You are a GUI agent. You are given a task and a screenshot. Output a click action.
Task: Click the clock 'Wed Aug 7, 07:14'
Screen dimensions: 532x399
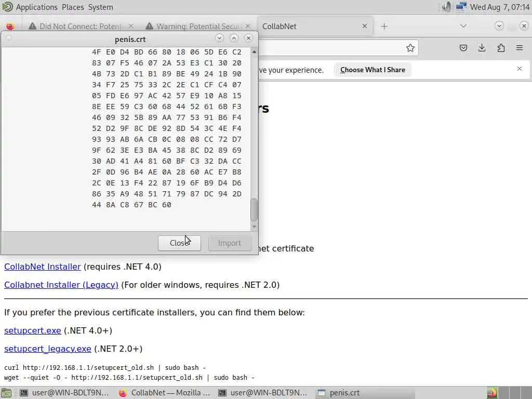499,7
